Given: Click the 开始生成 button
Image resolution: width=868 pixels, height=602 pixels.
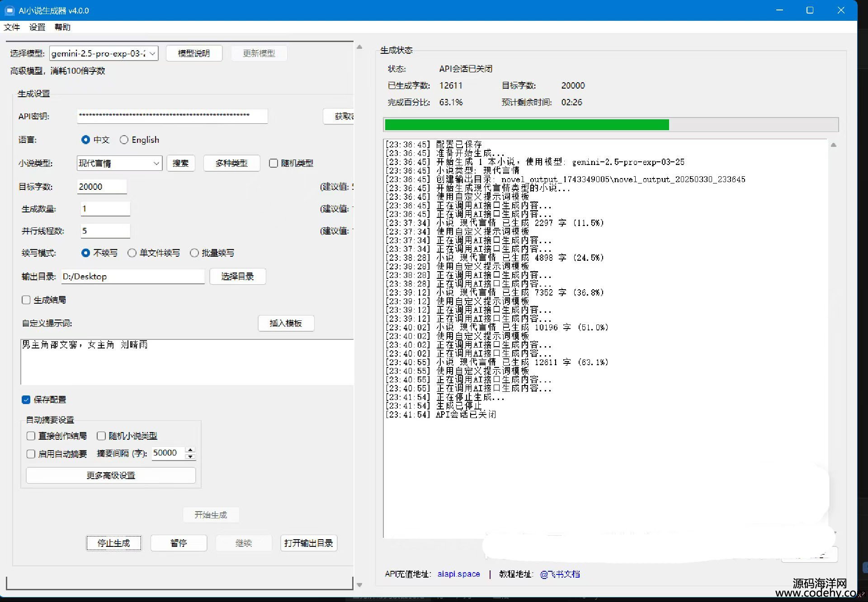Looking at the screenshot, I should (211, 515).
